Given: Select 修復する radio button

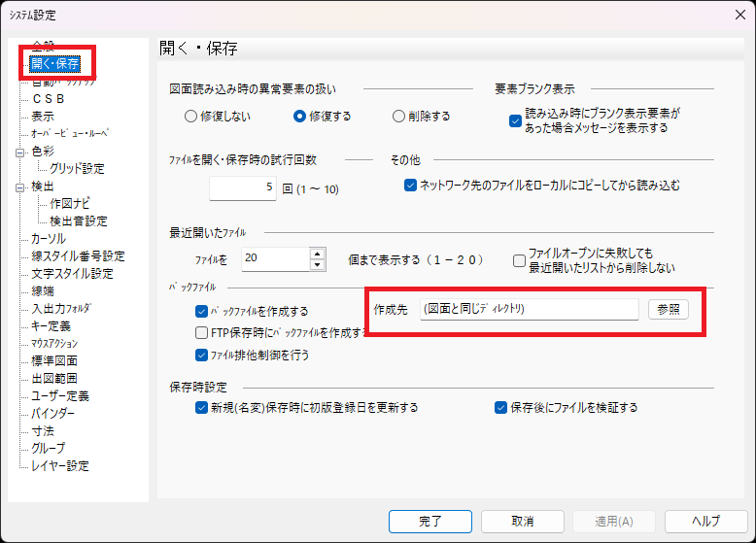Looking at the screenshot, I should [x=299, y=117].
